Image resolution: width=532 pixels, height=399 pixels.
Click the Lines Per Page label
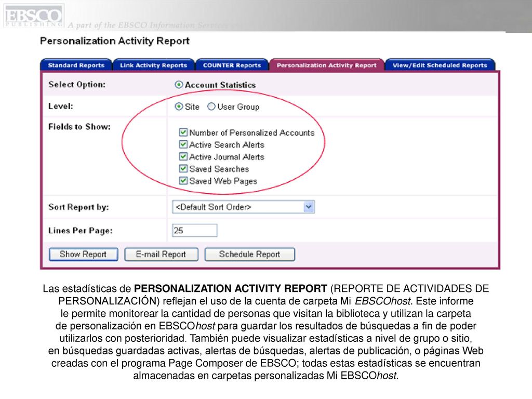point(81,231)
